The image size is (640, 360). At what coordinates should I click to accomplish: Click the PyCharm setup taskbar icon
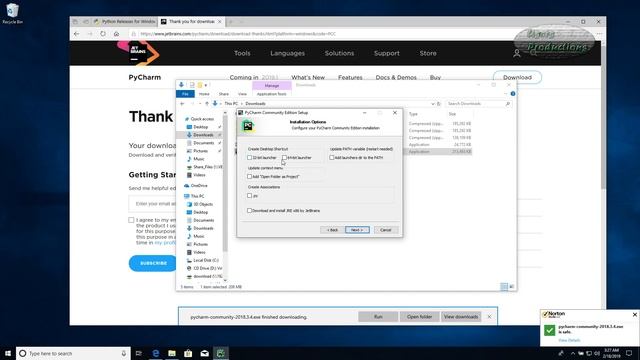(221, 353)
